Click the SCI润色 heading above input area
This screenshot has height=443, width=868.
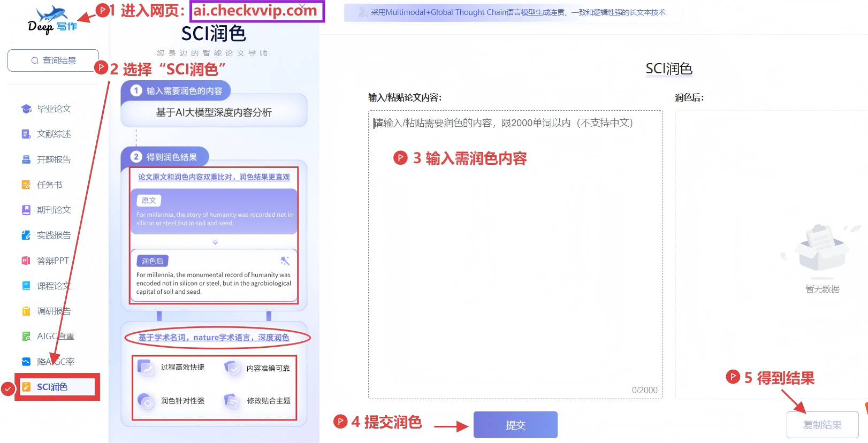(x=669, y=68)
